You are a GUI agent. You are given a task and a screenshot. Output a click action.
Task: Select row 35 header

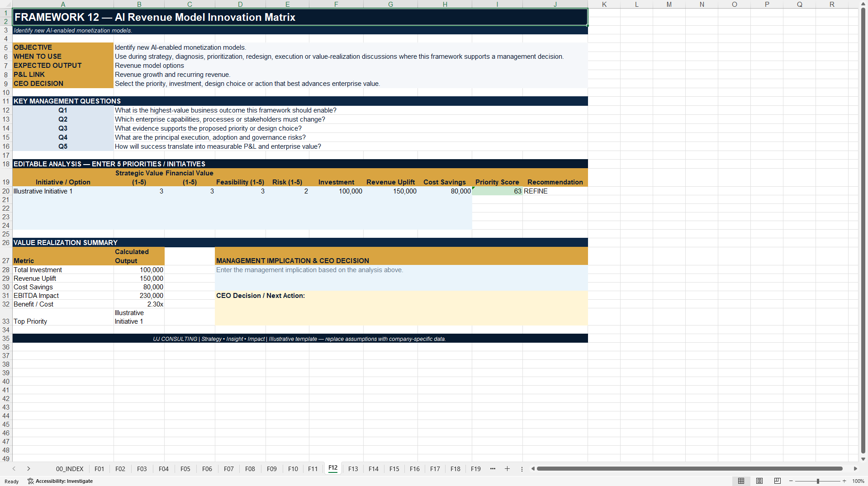(6, 339)
